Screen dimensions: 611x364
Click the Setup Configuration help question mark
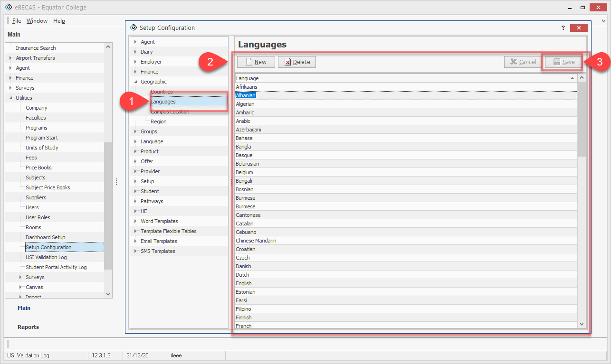(563, 28)
